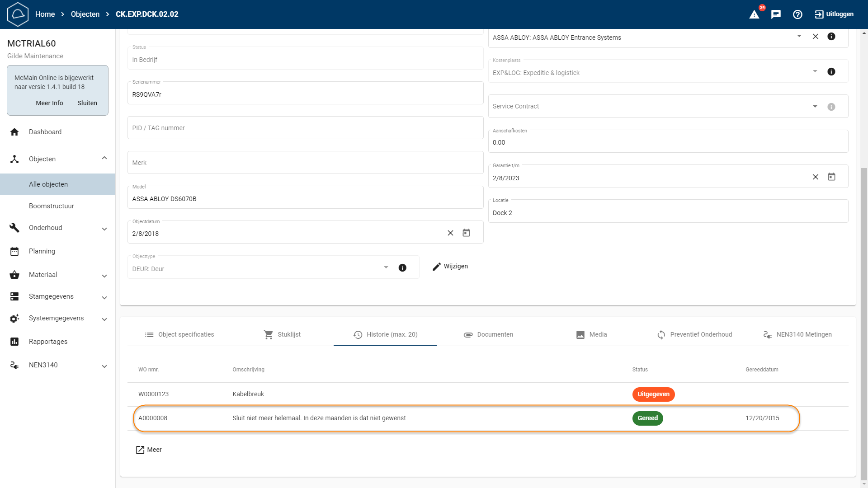Image resolution: width=868 pixels, height=488 pixels.
Task: Show info for Objecttype DEUR field
Action: (x=402, y=268)
